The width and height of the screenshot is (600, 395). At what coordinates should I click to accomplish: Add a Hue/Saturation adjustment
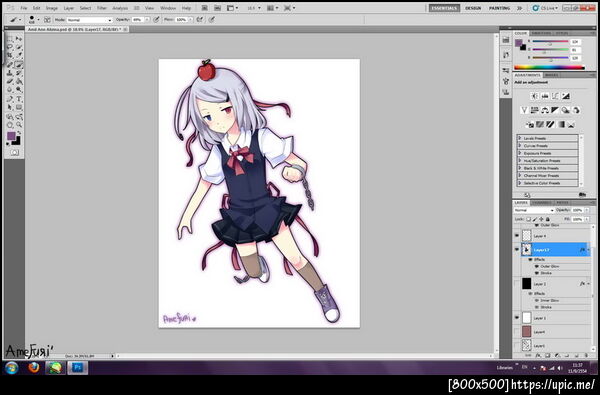click(535, 110)
